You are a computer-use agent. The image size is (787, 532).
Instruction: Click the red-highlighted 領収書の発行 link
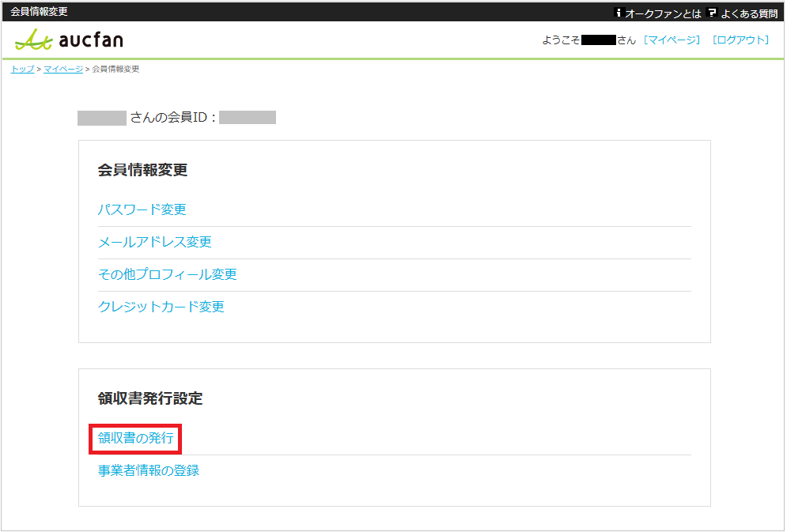(x=137, y=438)
